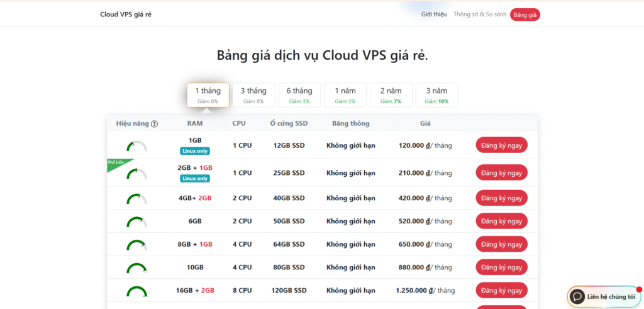Screen dimensions: 644x309
Task: Click performance gauge in 4GB+ 2GB row
Action: (136, 199)
